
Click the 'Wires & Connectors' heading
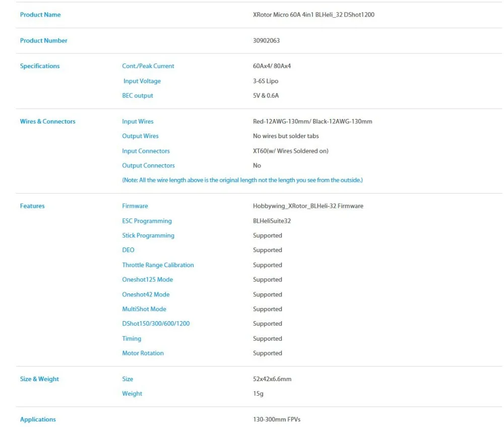pos(47,121)
